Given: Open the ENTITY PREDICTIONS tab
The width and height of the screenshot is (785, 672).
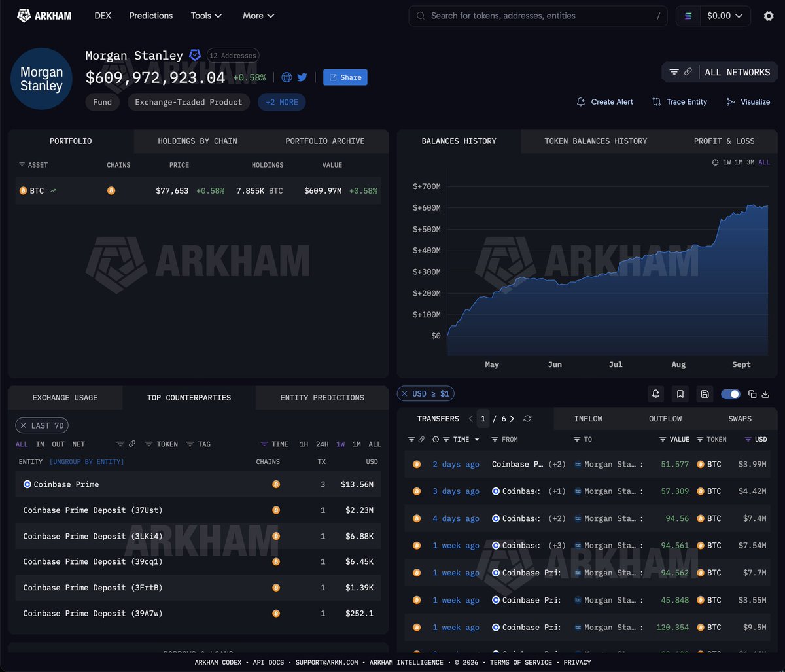Looking at the screenshot, I should (322, 398).
